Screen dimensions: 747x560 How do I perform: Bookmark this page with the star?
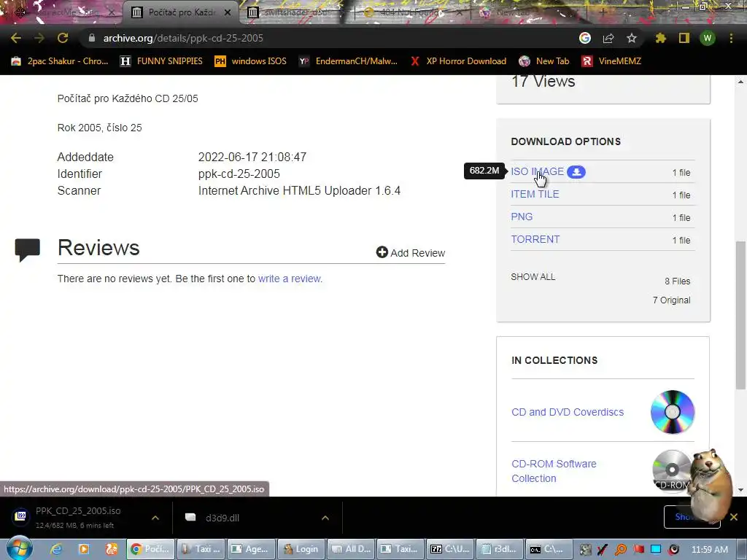pos(631,38)
